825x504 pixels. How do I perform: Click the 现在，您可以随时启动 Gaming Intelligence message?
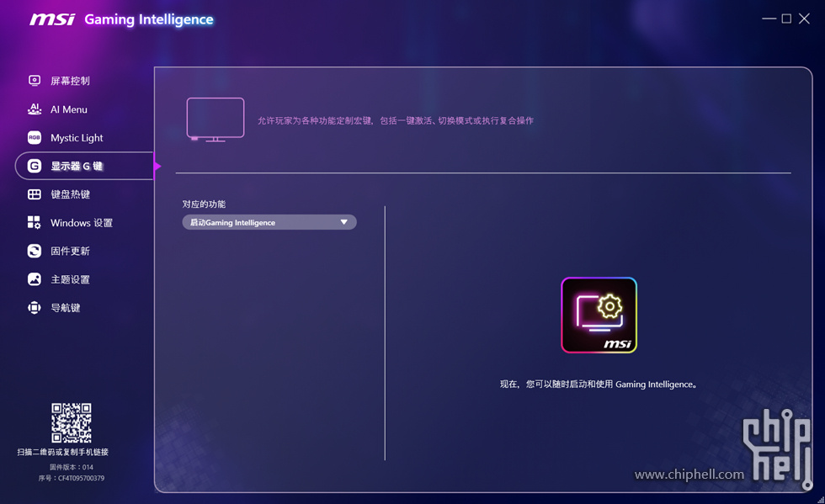[599, 384]
